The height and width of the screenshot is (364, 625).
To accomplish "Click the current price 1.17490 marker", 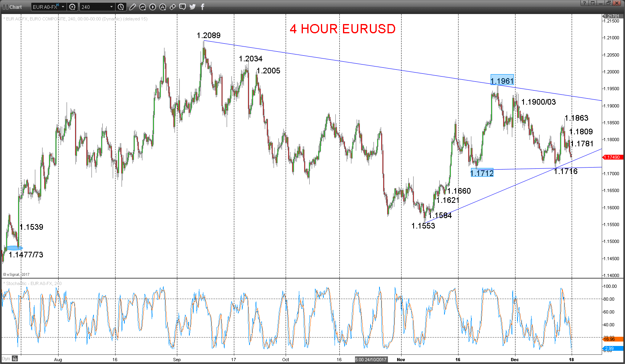I will point(612,157).
